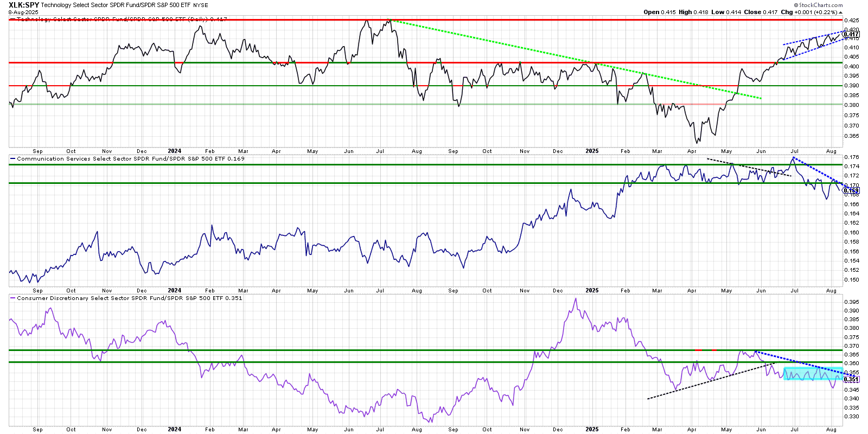868x434 pixels.
Task: Click the High 0.418 value
Action: tap(693, 12)
